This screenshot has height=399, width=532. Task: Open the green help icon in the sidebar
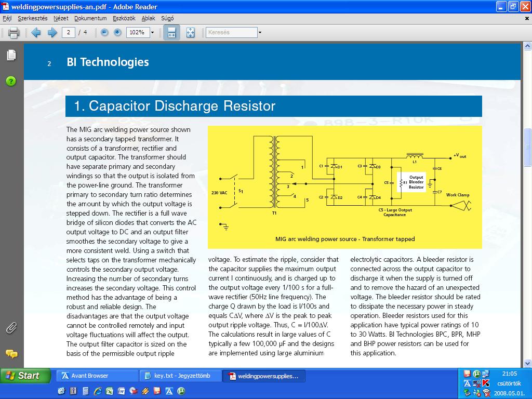(11, 81)
